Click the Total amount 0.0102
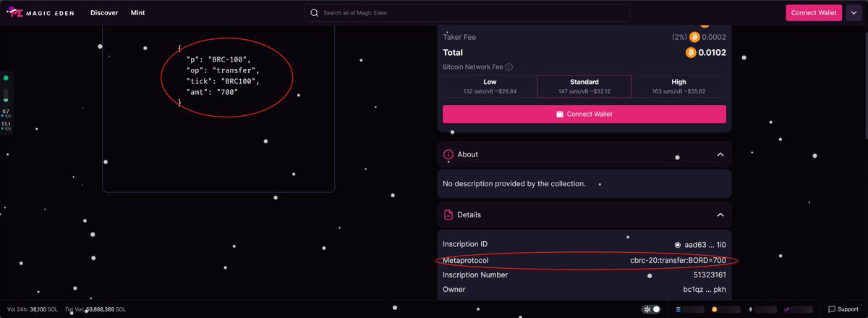The image size is (868, 318). click(x=712, y=52)
